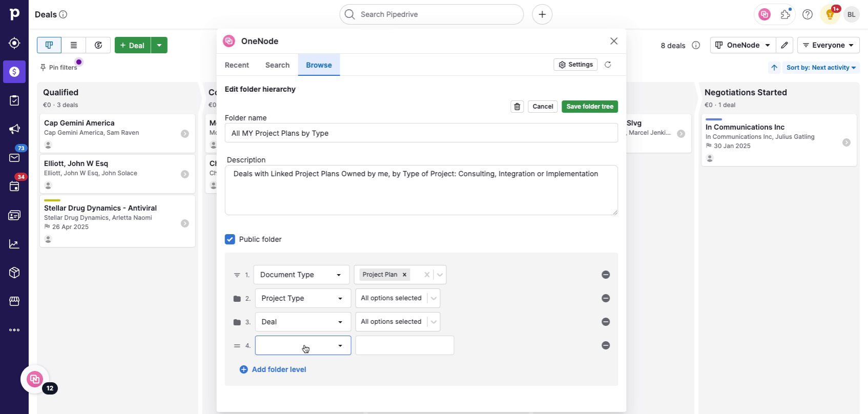Click Pin filters
Screen dimensions: 868x414
58,68
